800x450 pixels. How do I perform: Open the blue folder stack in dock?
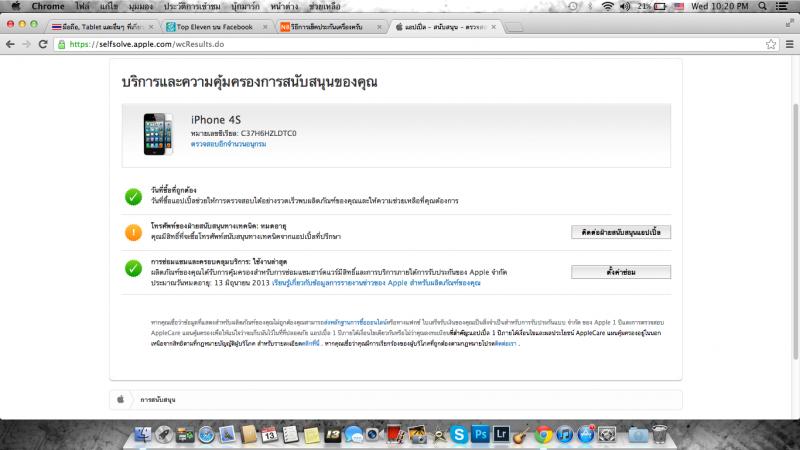coord(638,435)
